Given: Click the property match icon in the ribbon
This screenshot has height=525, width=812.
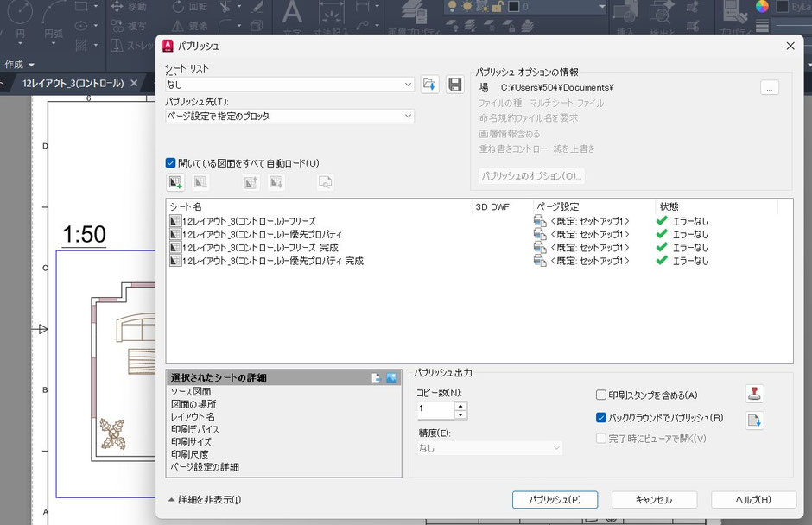Looking at the screenshot, I should pyautogui.click(x=735, y=13).
